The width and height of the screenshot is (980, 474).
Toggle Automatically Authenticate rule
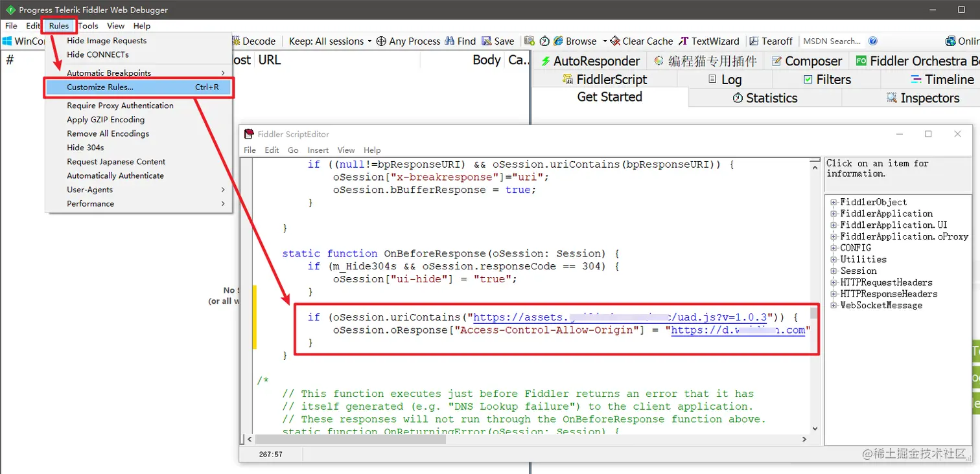(x=139, y=175)
